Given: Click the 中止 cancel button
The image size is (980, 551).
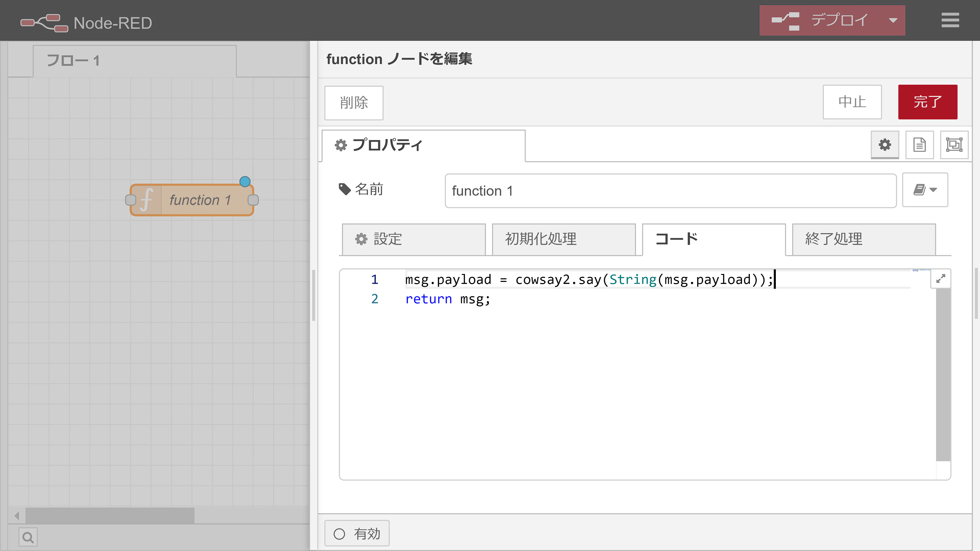Looking at the screenshot, I should coord(852,102).
